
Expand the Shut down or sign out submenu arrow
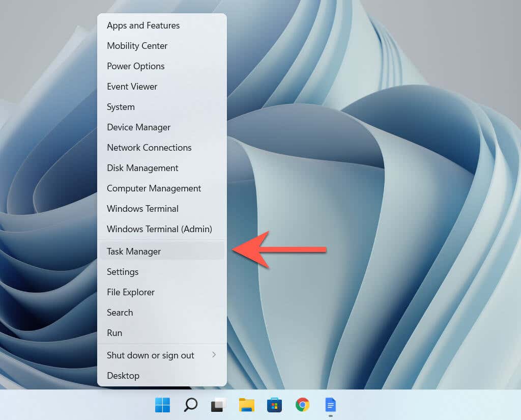(214, 355)
